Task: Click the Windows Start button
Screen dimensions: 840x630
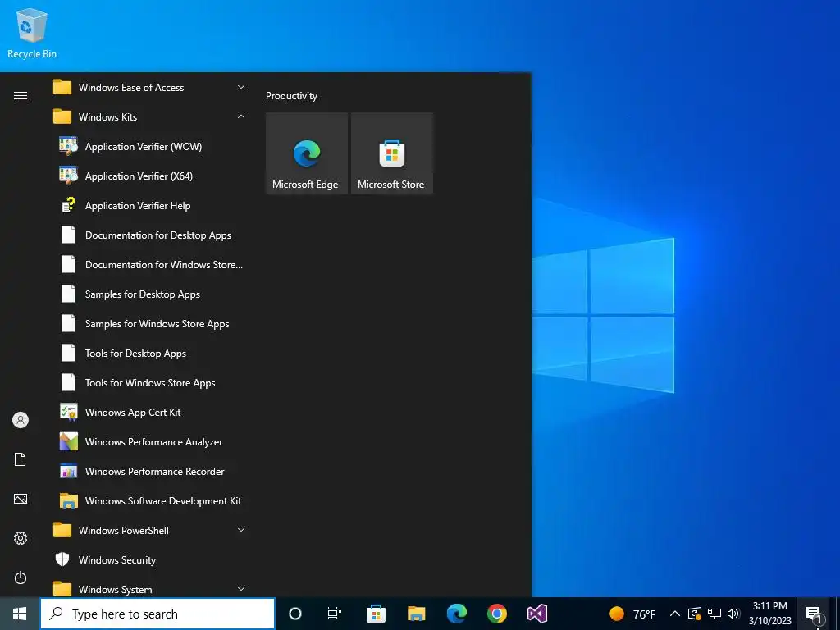Action: tap(20, 614)
